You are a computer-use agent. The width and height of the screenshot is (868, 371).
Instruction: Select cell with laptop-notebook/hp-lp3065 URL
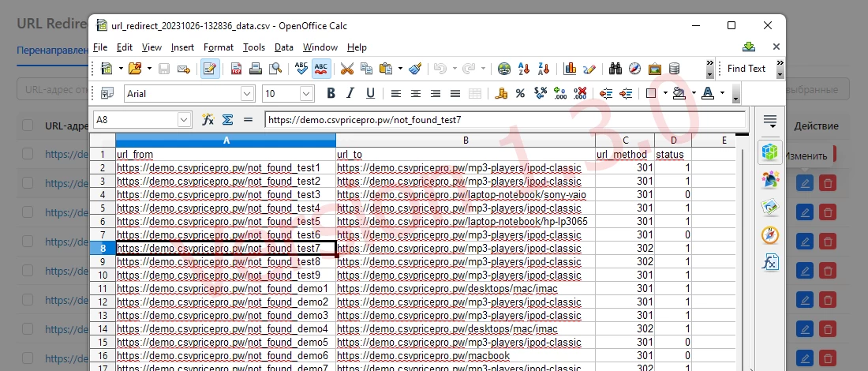466,222
